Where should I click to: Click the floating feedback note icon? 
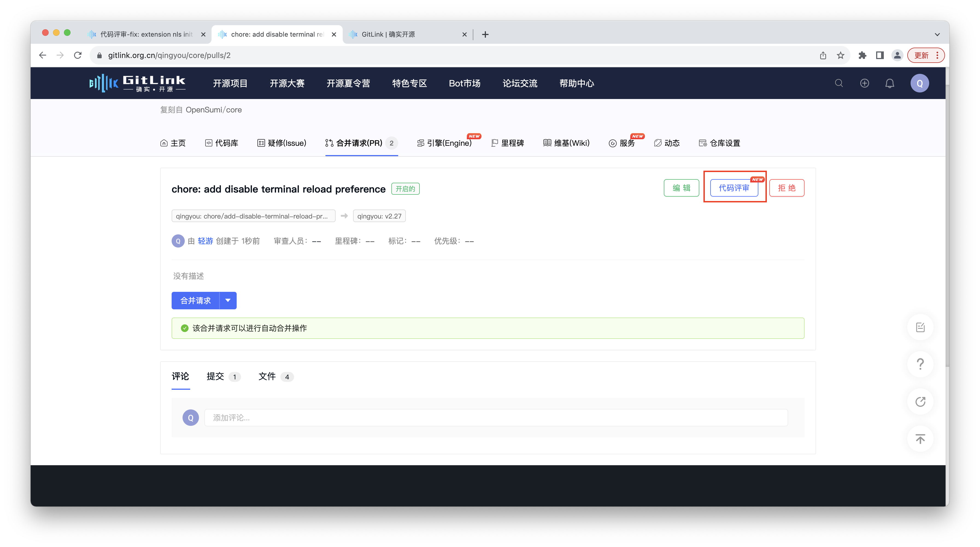coord(920,327)
